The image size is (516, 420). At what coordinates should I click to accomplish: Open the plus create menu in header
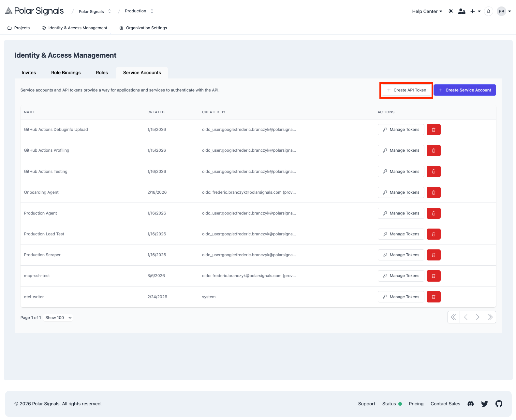click(475, 11)
